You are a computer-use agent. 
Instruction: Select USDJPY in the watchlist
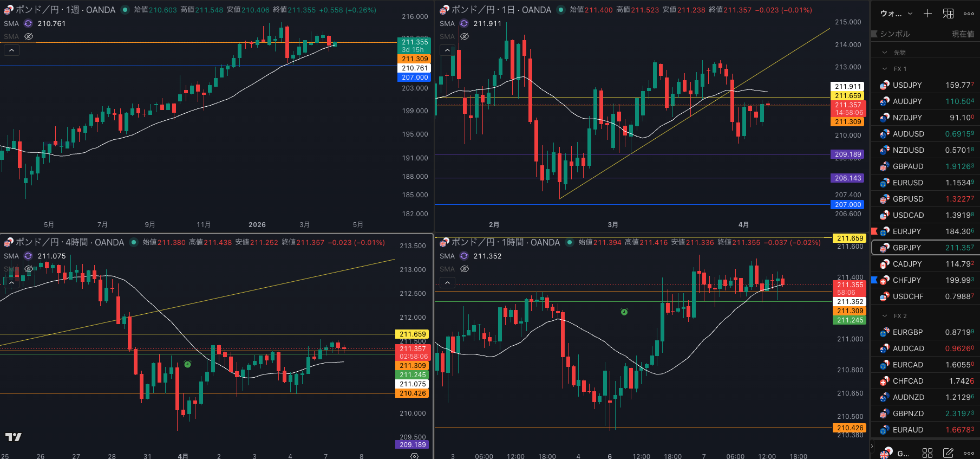(x=907, y=85)
